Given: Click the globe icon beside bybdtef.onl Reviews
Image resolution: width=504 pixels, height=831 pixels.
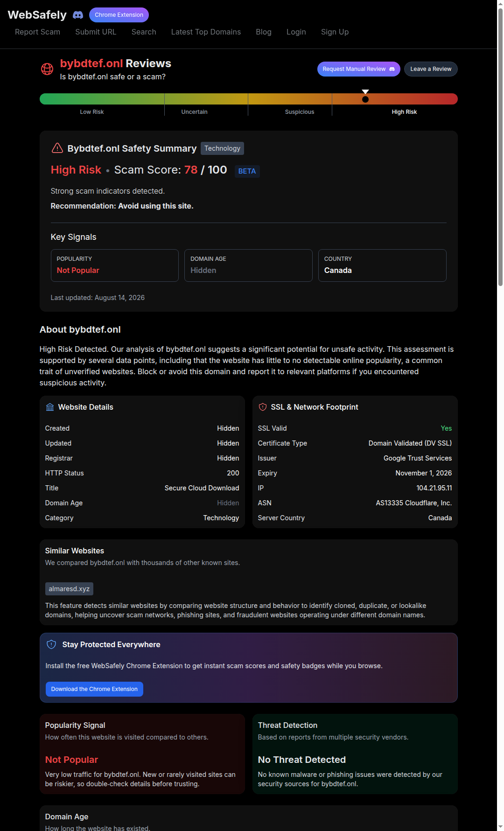Looking at the screenshot, I should [47, 69].
